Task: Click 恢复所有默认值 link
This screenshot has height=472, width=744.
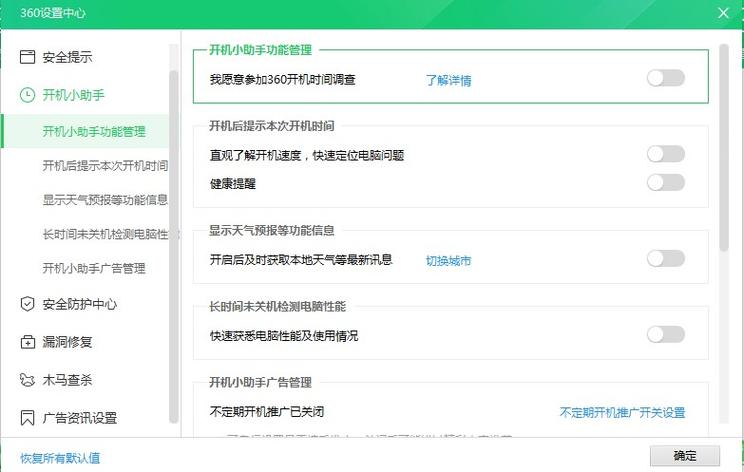Action: point(60,458)
